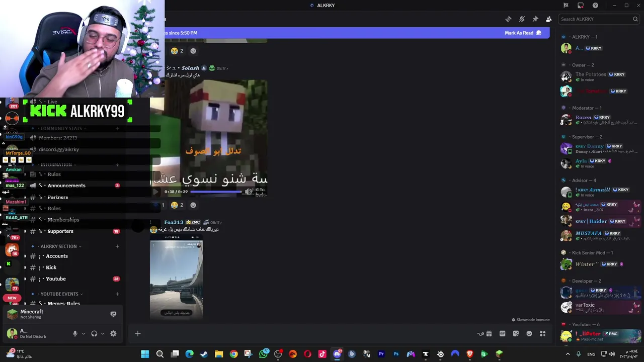644x362 pixels.
Task: Open the gift icon in message bar
Action: (x=489, y=333)
